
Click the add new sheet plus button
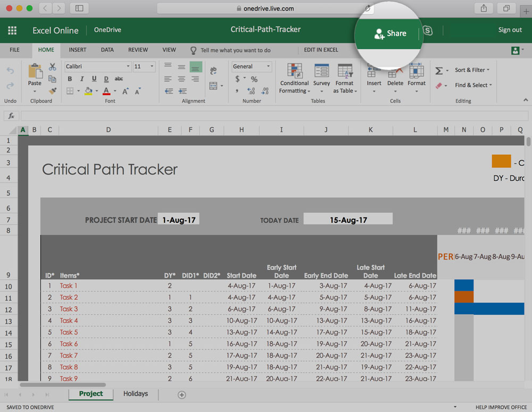181,395
